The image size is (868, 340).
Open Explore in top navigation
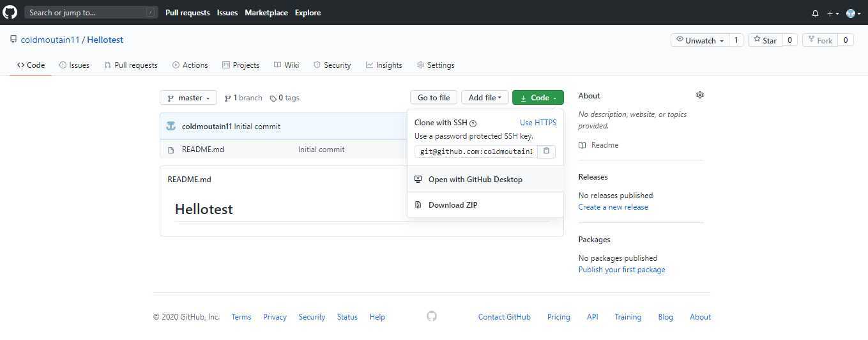pos(308,13)
